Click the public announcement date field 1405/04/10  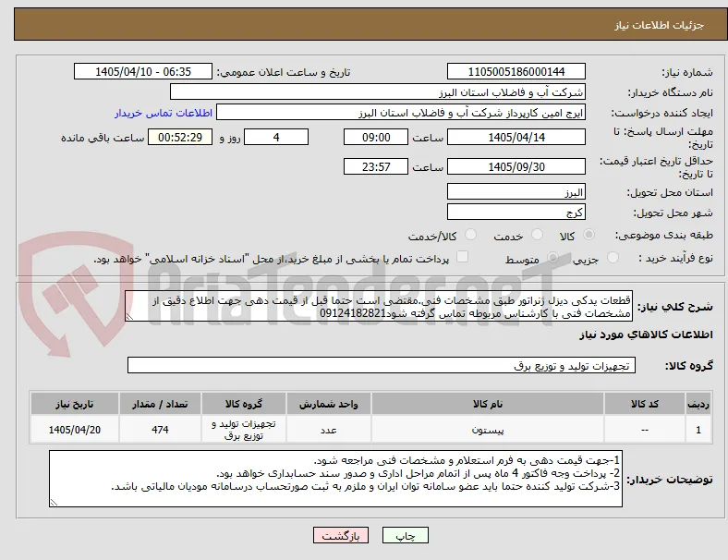click(143, 71)
